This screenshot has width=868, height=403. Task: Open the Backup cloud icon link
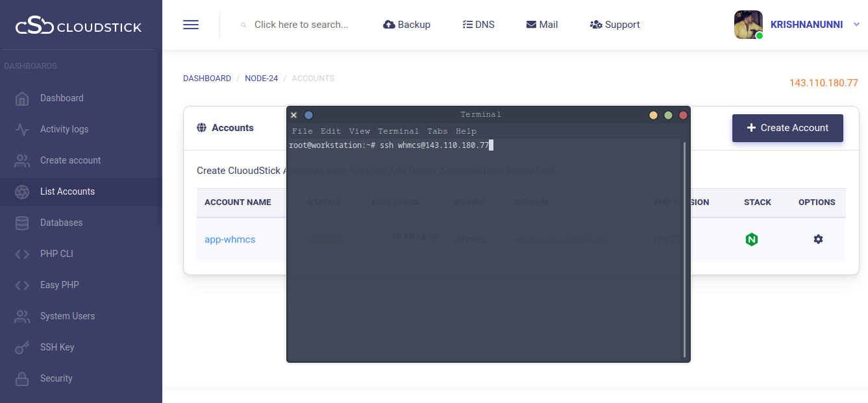coord(407,25)
